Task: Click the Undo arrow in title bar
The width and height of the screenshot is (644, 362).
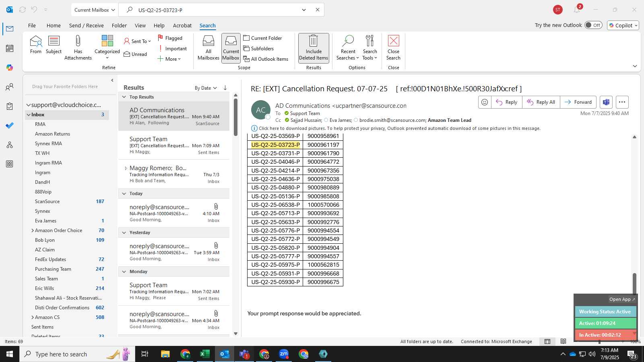Action: coord(34,10)
